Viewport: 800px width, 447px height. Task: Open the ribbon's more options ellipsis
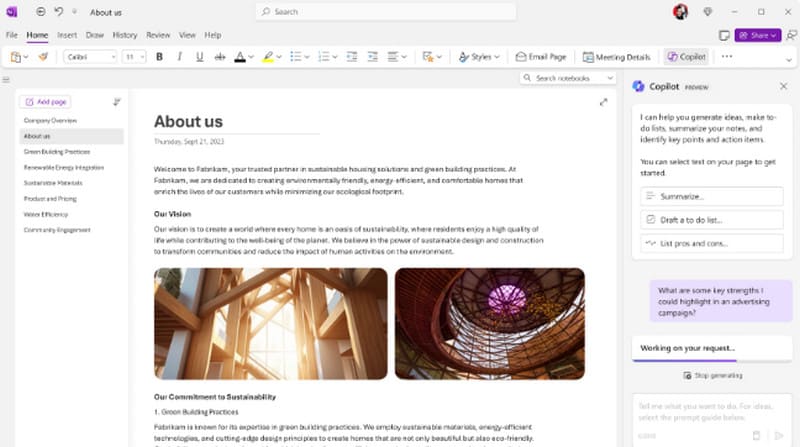[x=727, y=57]
